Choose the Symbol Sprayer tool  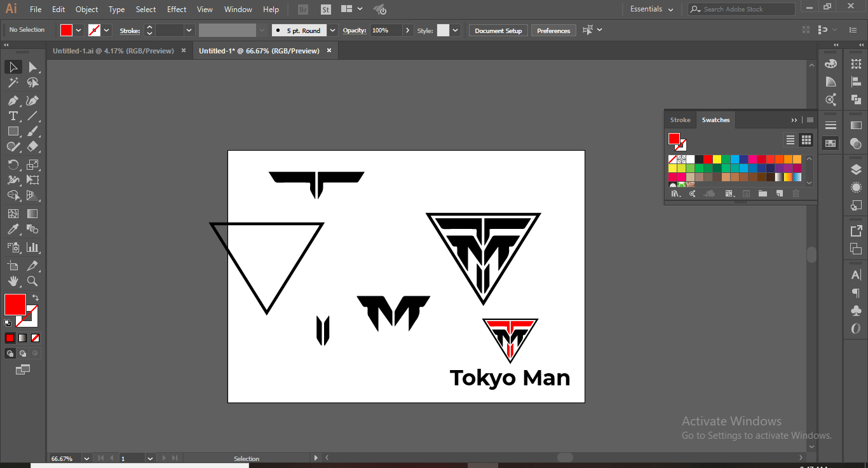coord(13,247)
